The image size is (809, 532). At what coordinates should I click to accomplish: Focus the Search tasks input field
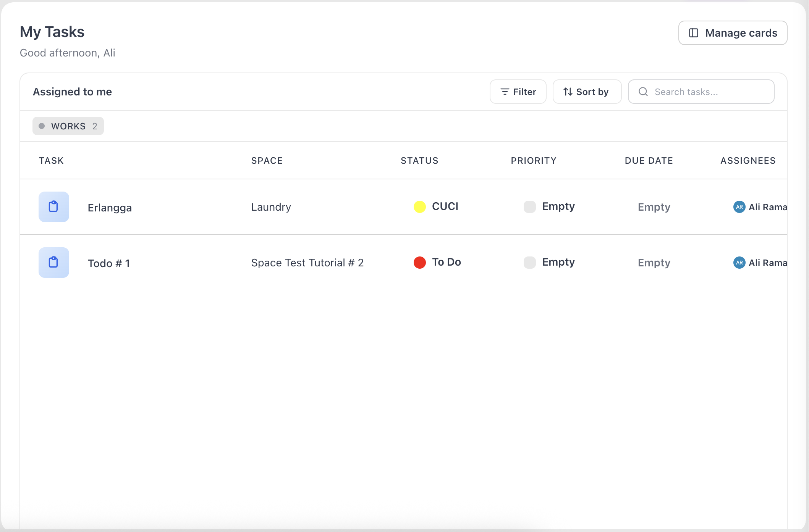701,92
